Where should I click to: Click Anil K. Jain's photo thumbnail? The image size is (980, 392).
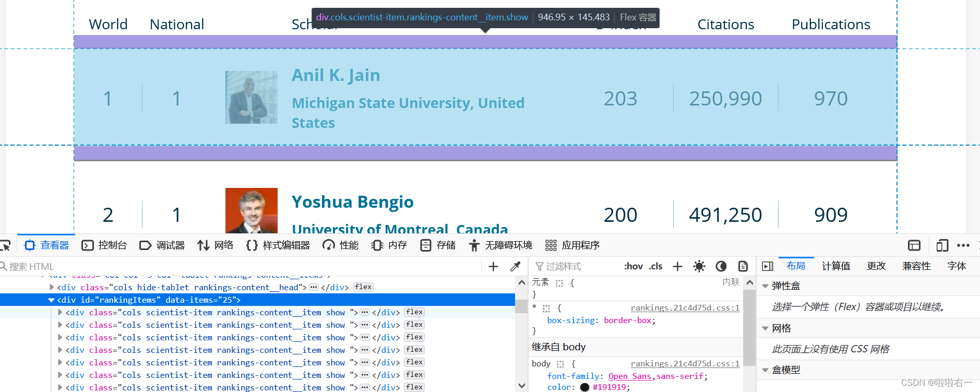[x=252, y=98]
